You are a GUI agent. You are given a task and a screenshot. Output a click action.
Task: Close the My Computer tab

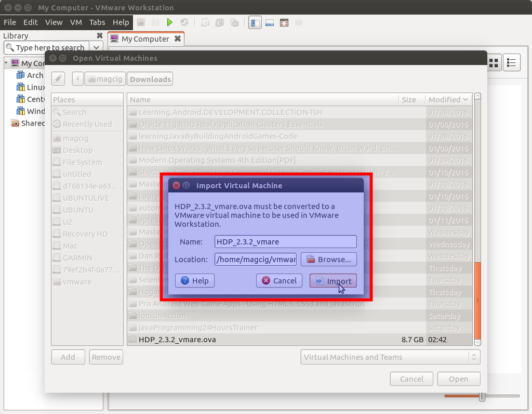(x=178, y=38)
